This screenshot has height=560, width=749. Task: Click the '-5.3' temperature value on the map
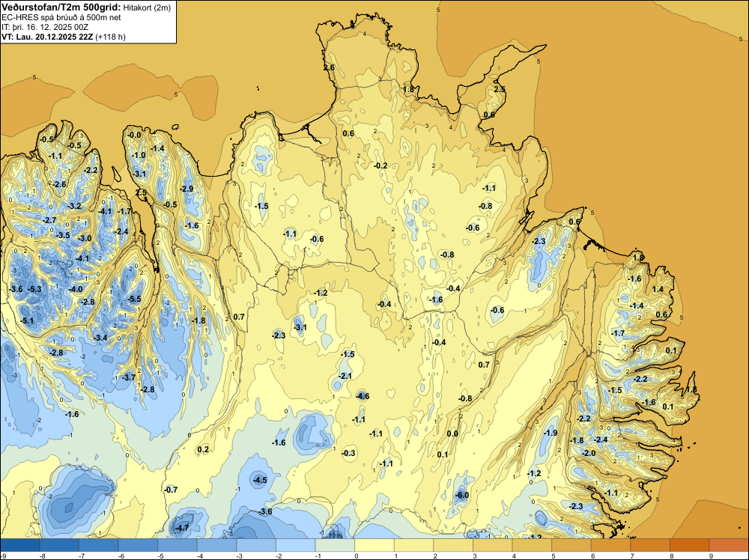click(34, 289)
